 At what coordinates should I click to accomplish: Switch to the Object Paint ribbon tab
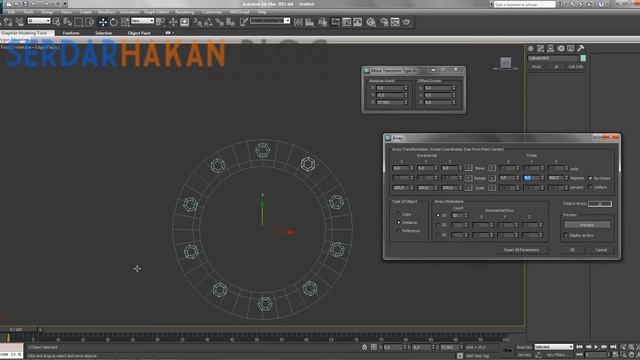click(139, 33)
